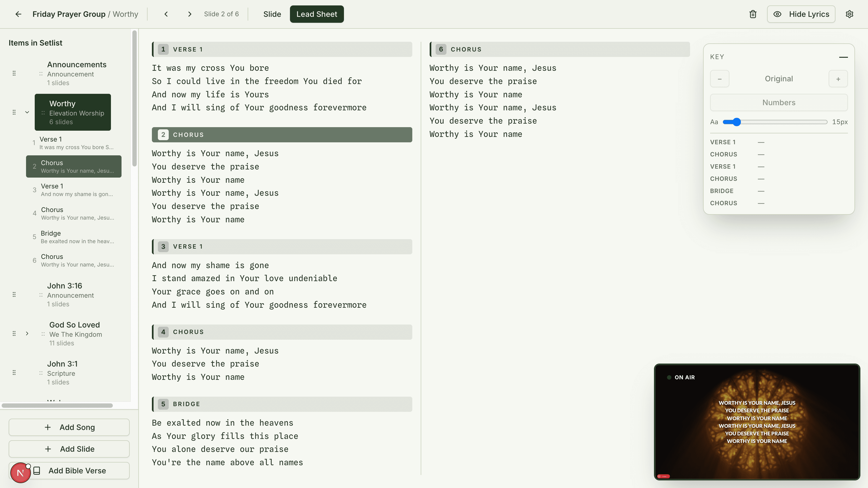Click small grip dots on Worthy card
868x488 pixels.
tap(43, 113)
